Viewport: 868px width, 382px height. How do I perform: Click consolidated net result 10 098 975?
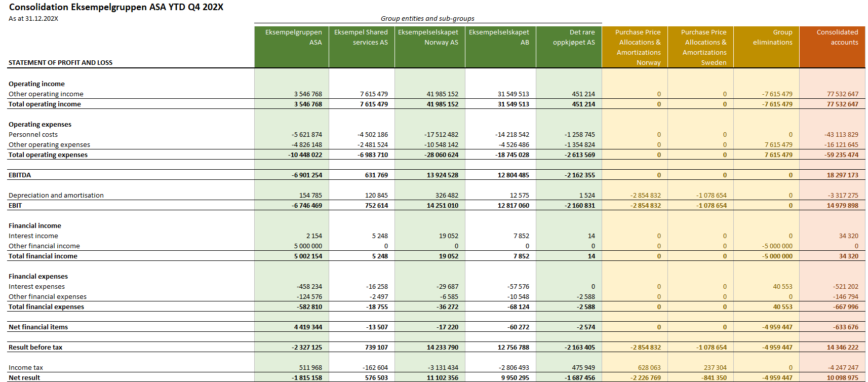(843, 378)
